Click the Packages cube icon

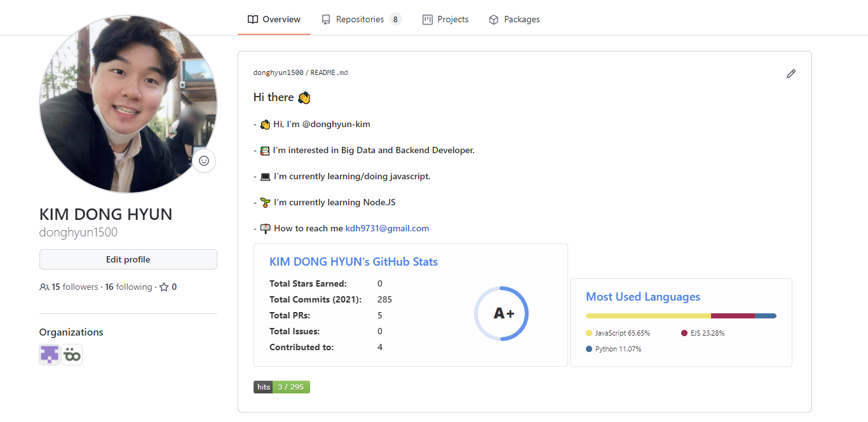coord(493,19)
